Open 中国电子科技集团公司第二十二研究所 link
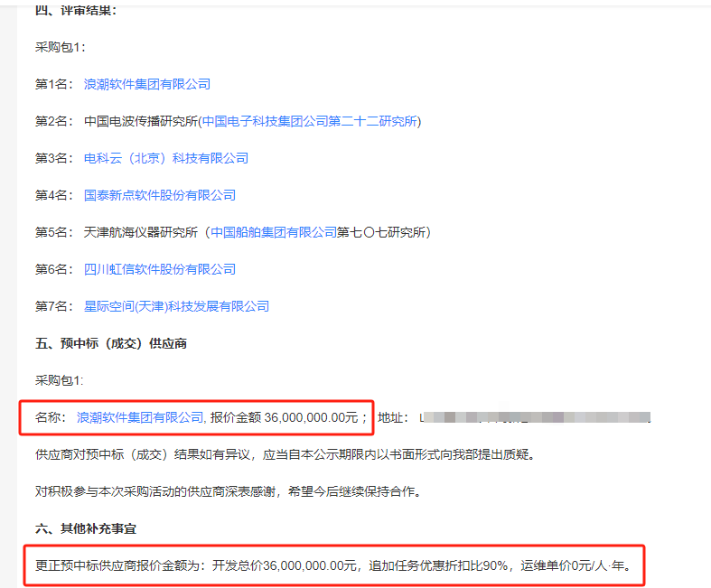The width and height of the screenshot is (711, 588). 310,122
